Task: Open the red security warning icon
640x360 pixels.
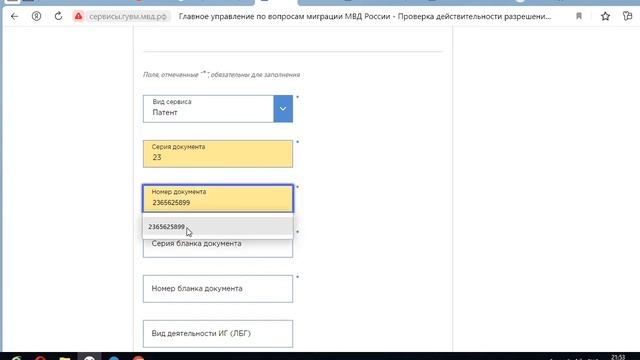Action: (x=78, y=16)
